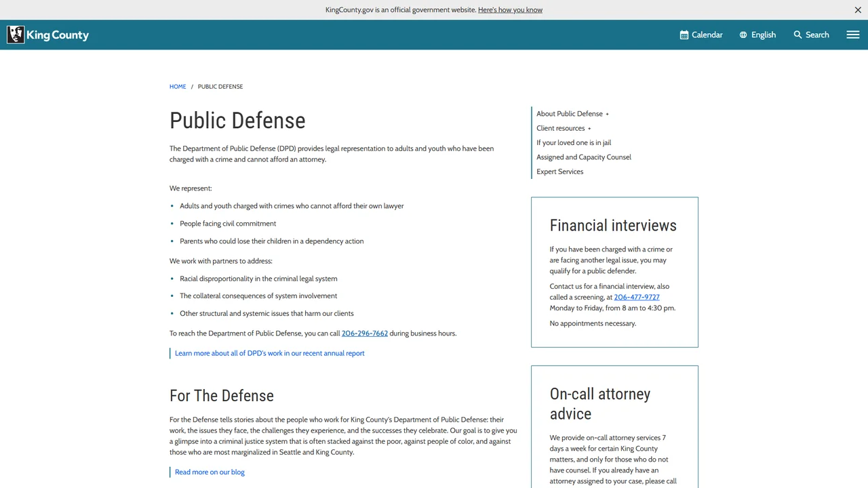Viewport: 868px width, 488px height.
Task: Open DPD's recent annual report link
Action: click(x=270, y=353)
